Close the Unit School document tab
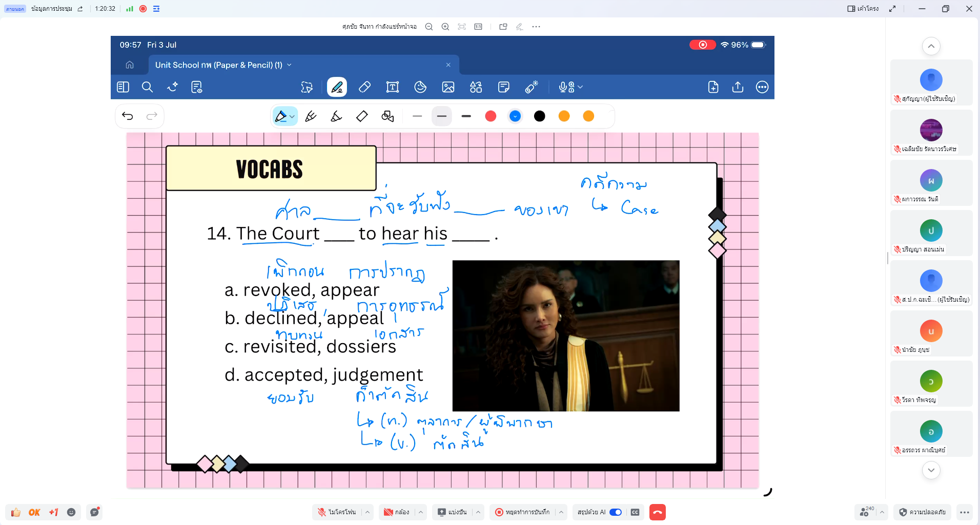Image resolution: width=980 pixels, height=525 pixels. 448,65
